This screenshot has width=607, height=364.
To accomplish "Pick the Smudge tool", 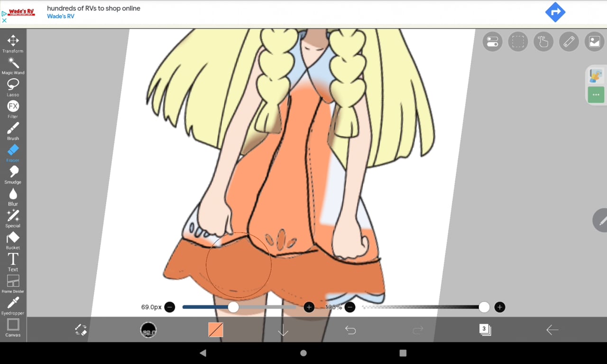I will tap(13, 175).
